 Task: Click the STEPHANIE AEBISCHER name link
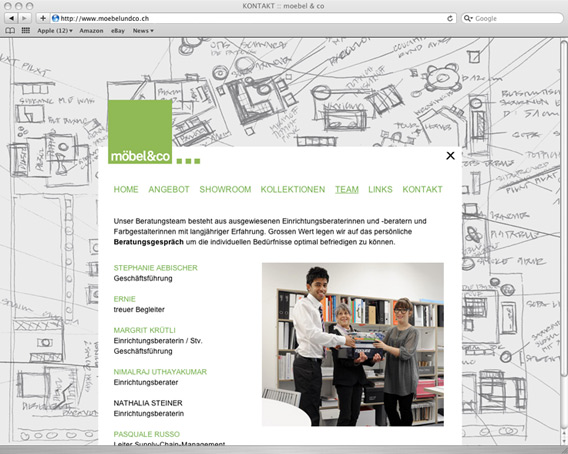point(155,268)
